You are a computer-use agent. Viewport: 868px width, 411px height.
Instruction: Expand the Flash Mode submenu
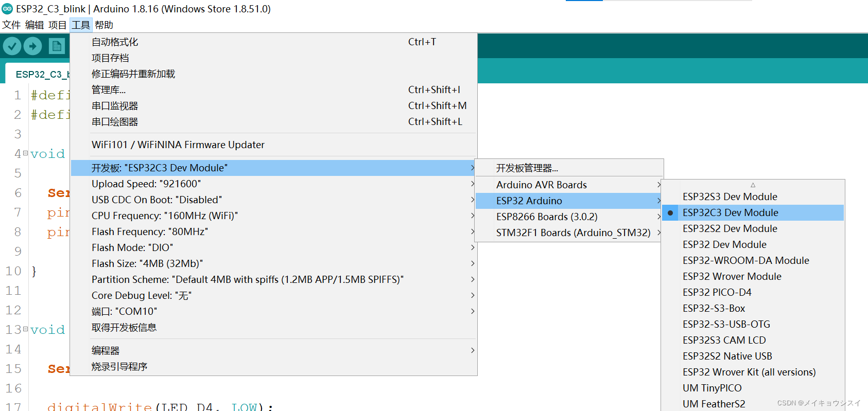273,247
